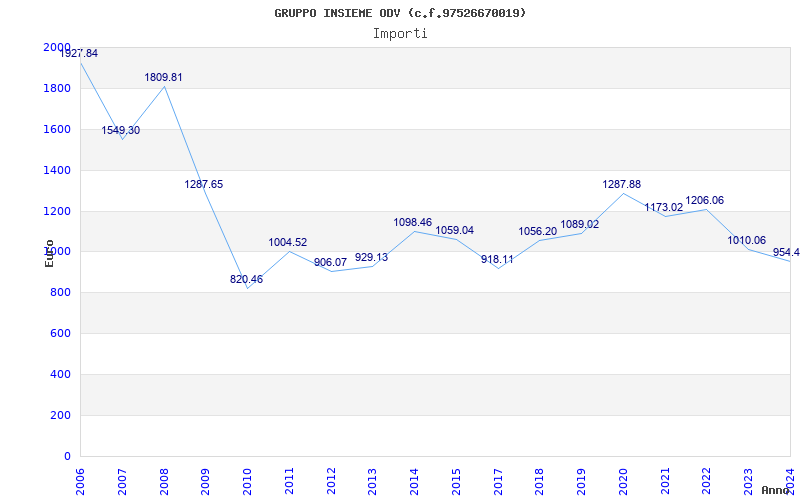The height and width of the screenshot is (500, 800).
Task: Click the 2019 x-axis year label
Action: pos(582,482)
